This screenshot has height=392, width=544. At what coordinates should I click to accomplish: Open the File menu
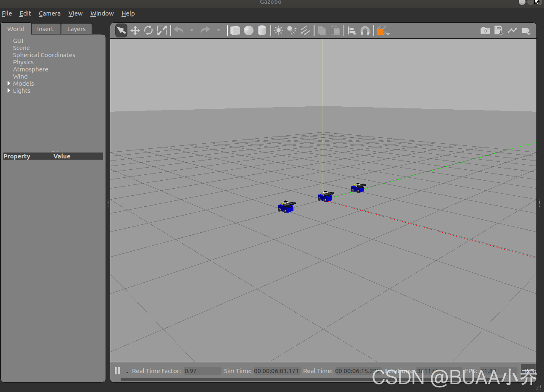(7, 13)
